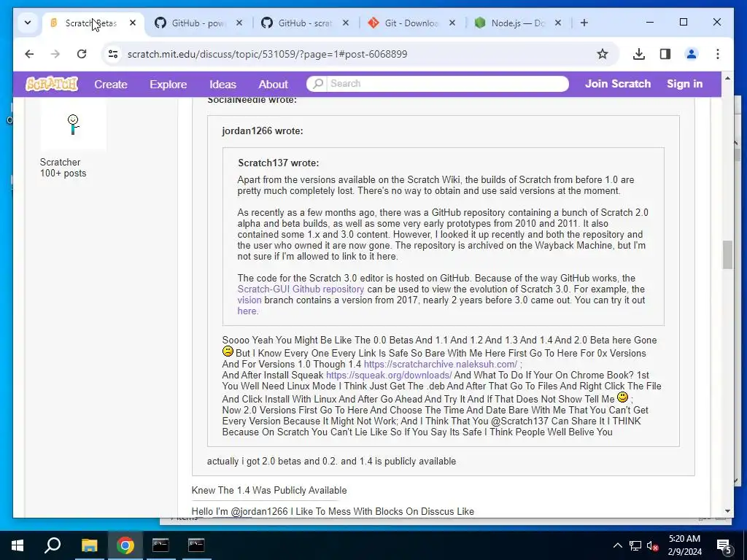This screenshot has width=747, height=560.
Task: Select the scratch.mit.edu URL in address bar
Action: tap(267, 54)
